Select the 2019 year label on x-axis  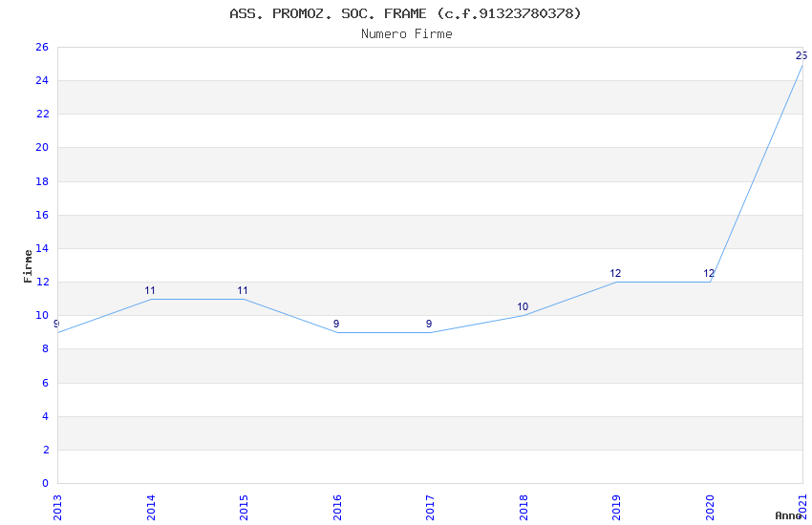(x=616, y=508)
